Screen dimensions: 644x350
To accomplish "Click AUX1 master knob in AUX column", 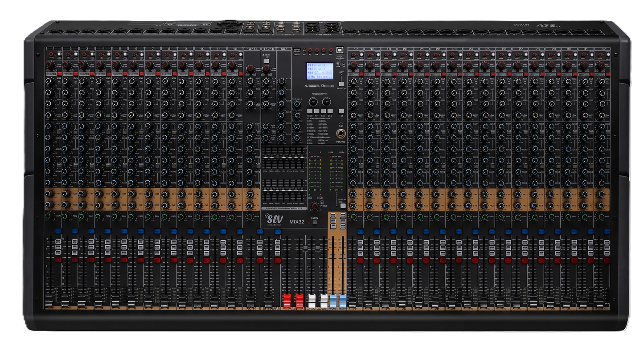I will tap(282, 81).
